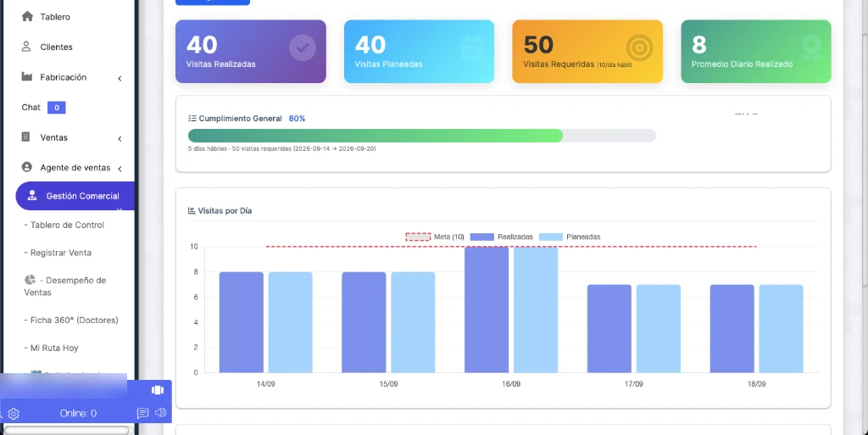Screen dimensions: 868x435
Task: Open Desempeño de Ventas submenu item
Action: click(x=64, y=286)
